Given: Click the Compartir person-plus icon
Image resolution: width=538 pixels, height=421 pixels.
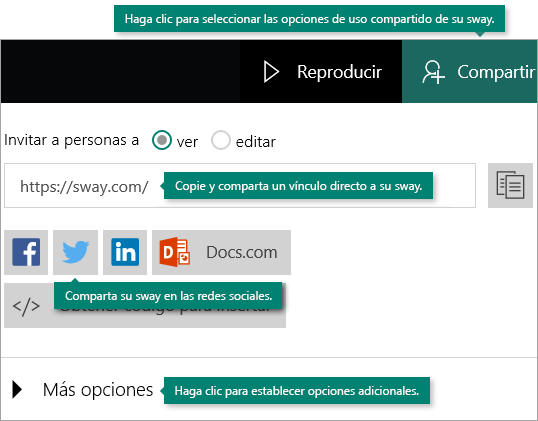Looking at the screenshot, I should pyautogui.click(x=433, y=72).
